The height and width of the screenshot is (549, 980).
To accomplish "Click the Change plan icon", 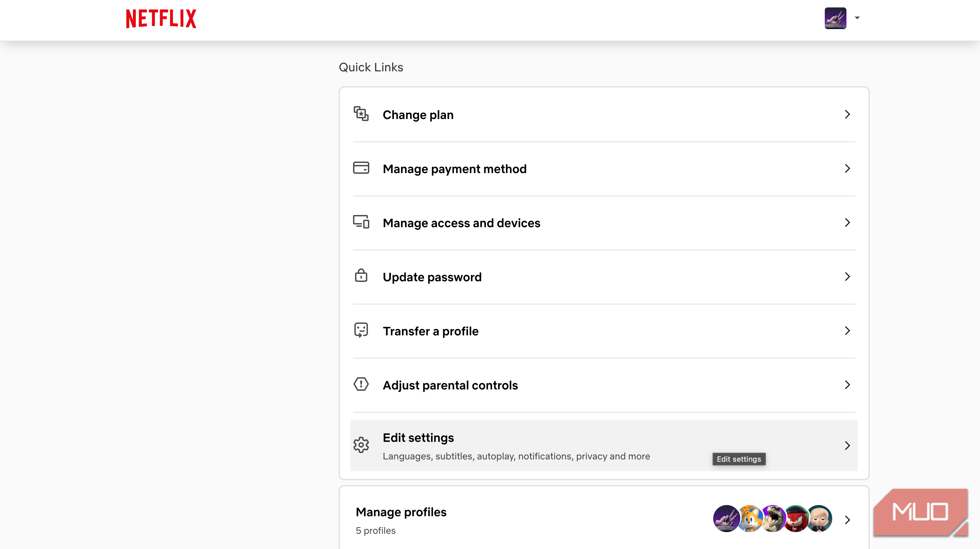I will tap(360, 114).
